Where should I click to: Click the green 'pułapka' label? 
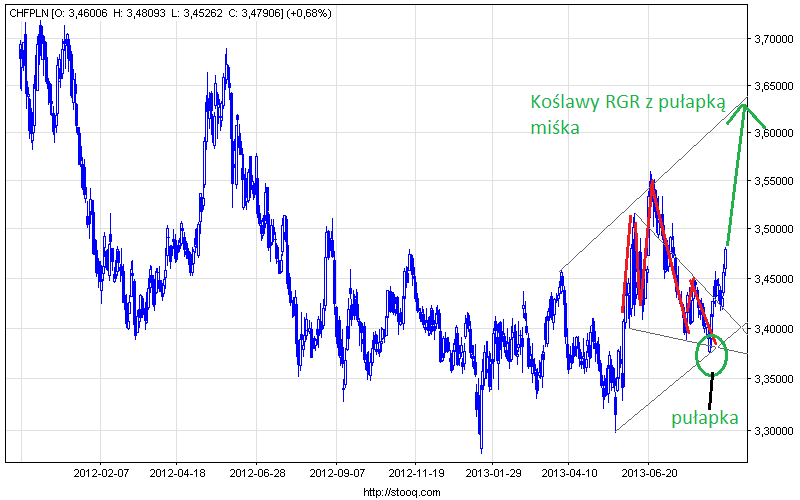pos(705,418)
